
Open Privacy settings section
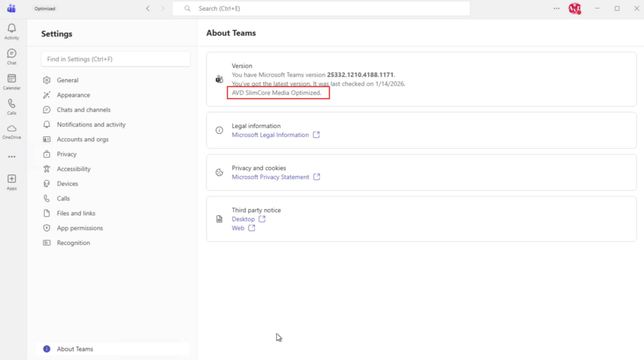tap(67, 154)
